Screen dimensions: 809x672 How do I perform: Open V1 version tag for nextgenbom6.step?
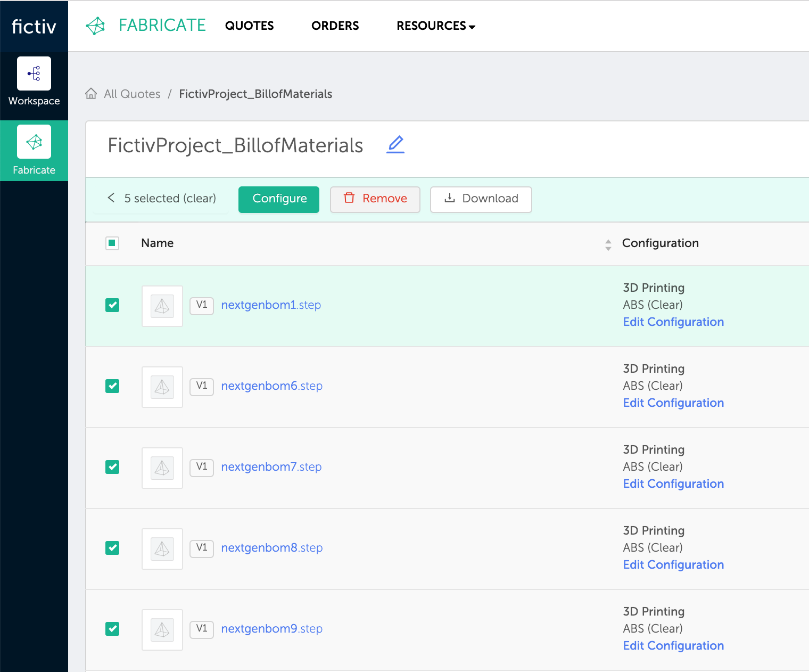click(x=202, y=386)
